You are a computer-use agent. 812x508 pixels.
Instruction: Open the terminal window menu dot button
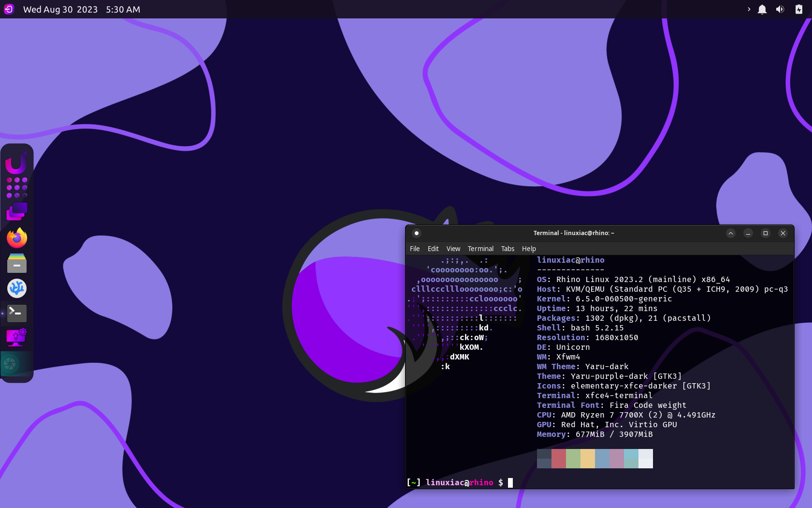click(x=417, y=233)
